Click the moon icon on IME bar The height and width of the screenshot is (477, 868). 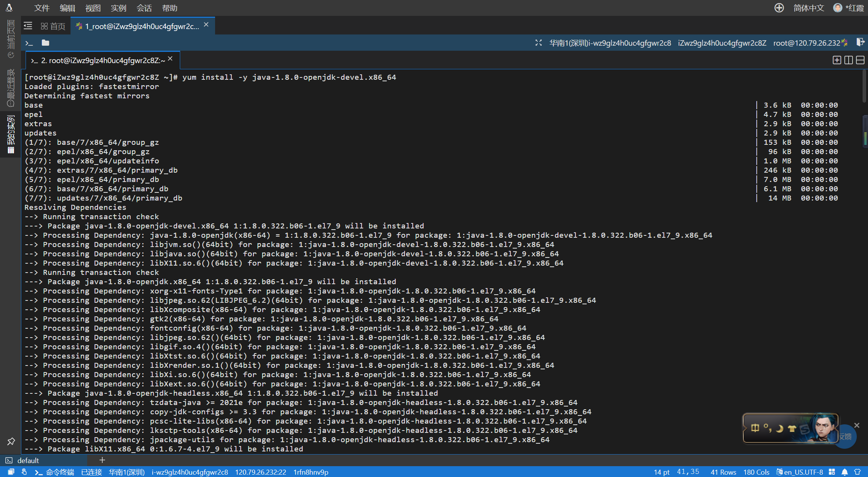click(780, 428)
